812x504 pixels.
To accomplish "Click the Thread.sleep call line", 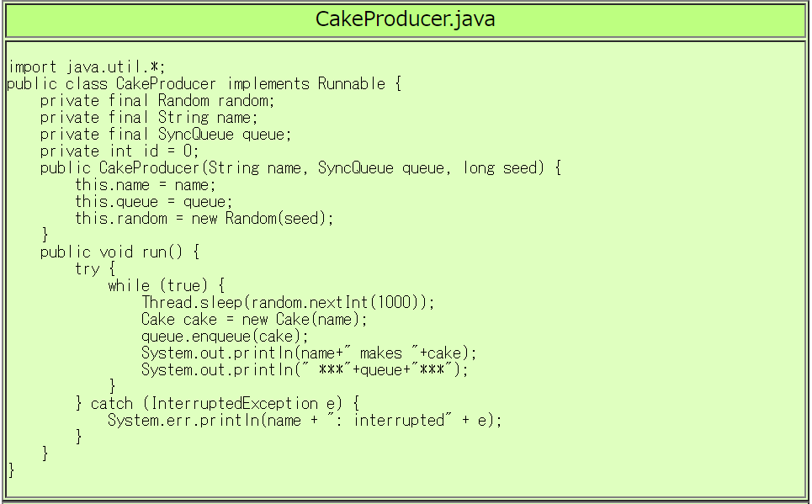I will tap(288, 303).
